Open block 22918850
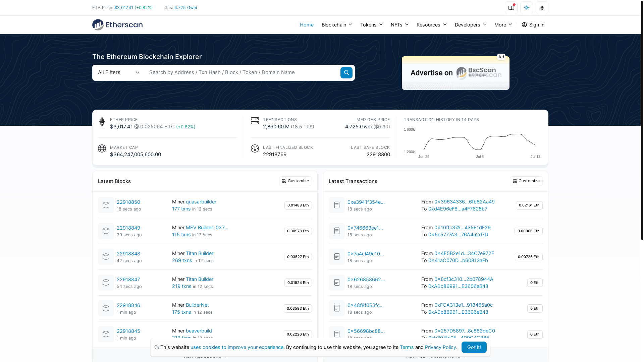 [x=128, y=202]
